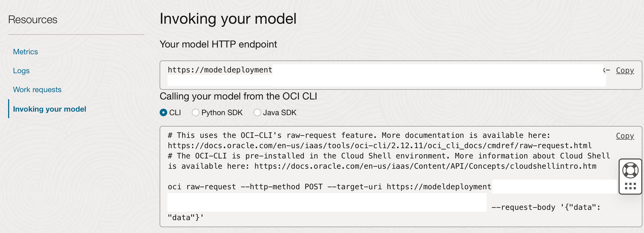Select the Java SDK radio button
644x233 pixels.
257,113
